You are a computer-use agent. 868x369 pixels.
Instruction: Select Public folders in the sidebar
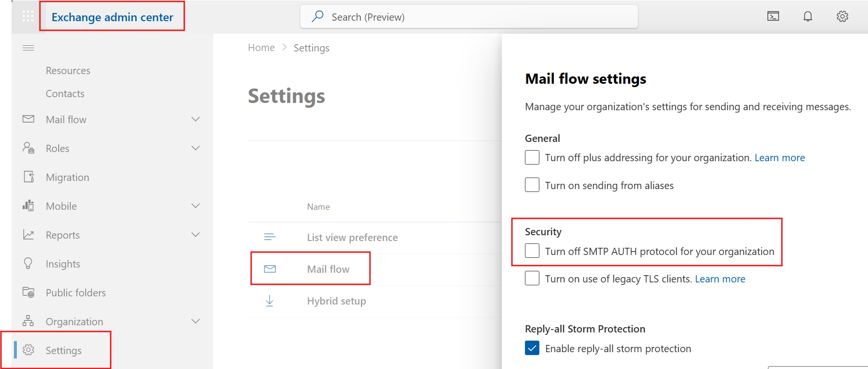tap(76, 293)
